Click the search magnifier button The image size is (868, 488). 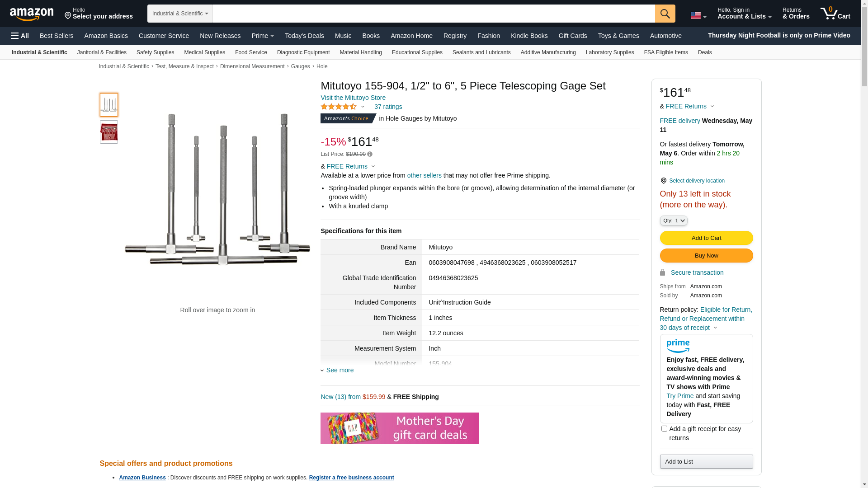click(x=665, y=14)
